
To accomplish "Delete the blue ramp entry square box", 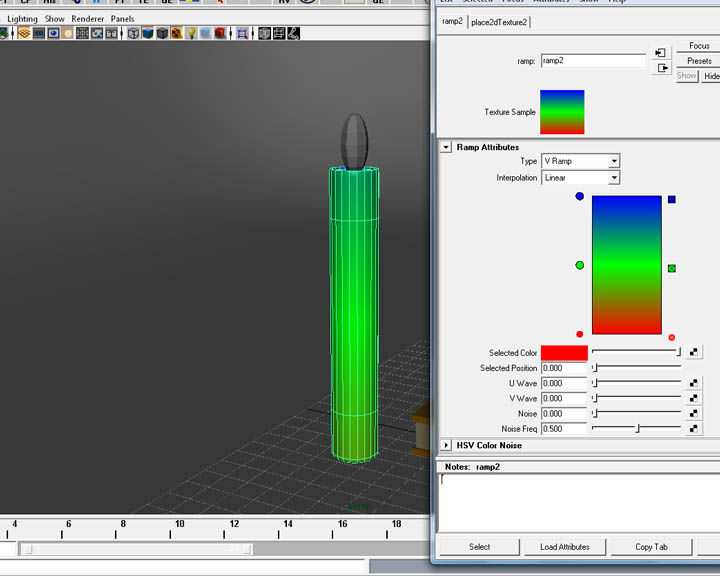I will [672, 199].
